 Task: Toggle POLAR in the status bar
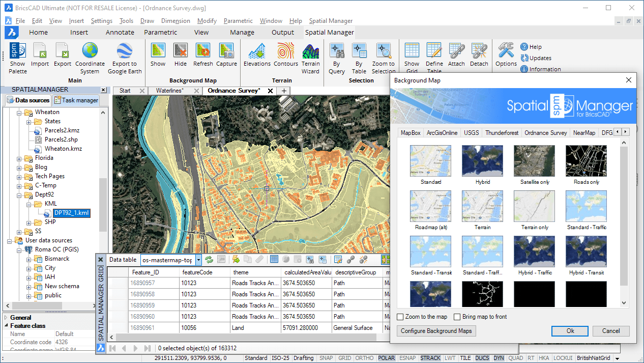[387, 358]
